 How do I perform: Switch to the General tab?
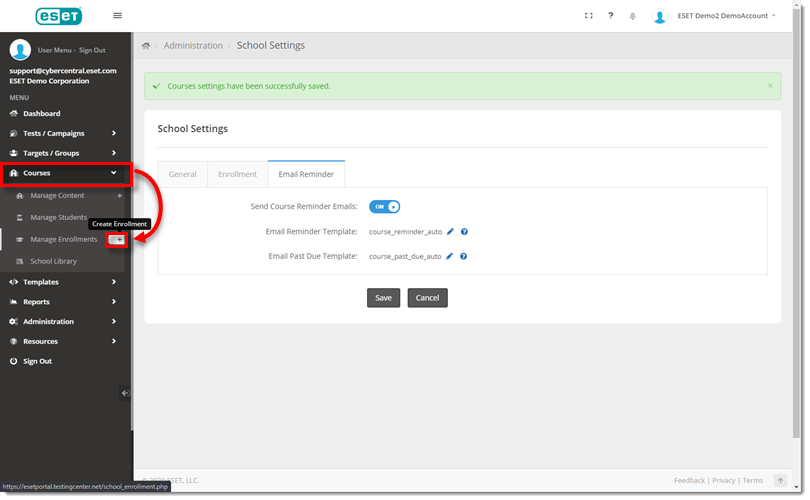point(182,174)
